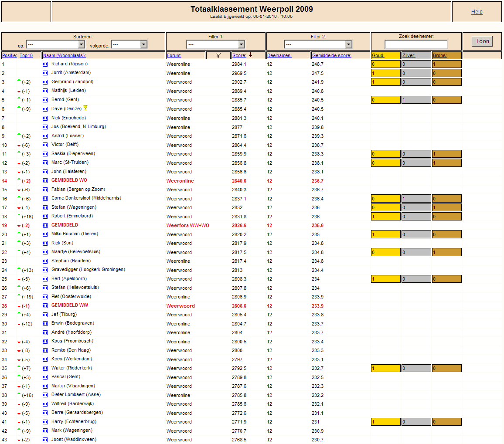Click the blue icon beside Corne Donkersloot
504x444 pixels.
coord(45,198)
